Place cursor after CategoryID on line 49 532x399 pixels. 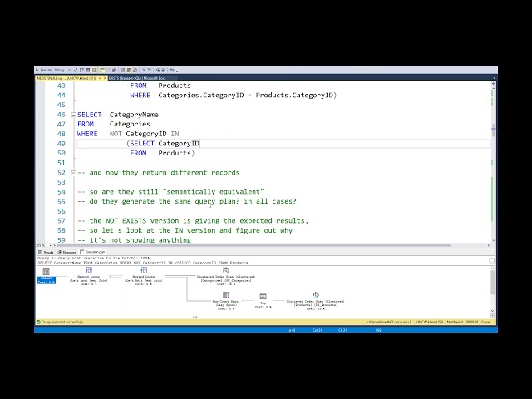(200, 144)
